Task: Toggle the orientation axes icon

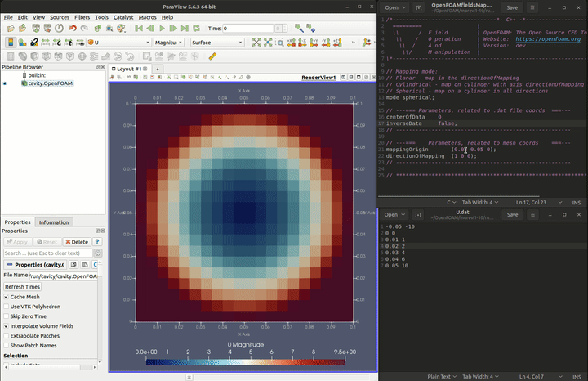Action: 367,43
